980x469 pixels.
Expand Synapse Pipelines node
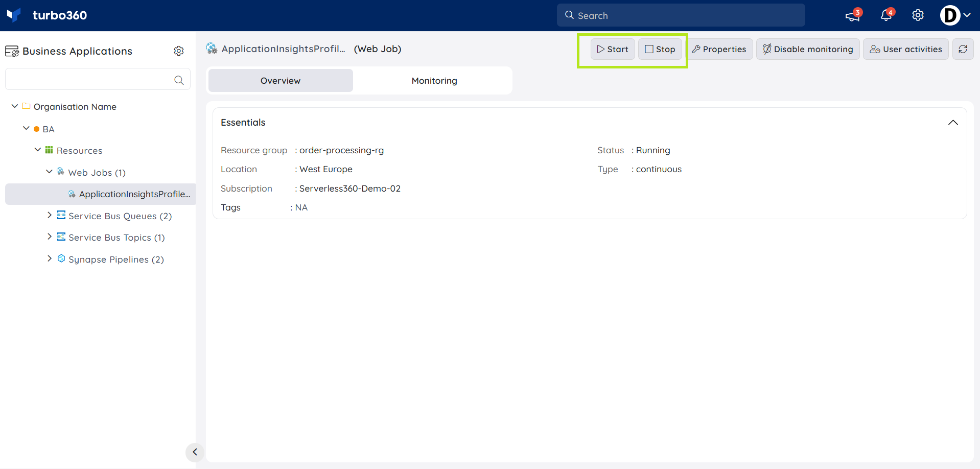[49, 259]
